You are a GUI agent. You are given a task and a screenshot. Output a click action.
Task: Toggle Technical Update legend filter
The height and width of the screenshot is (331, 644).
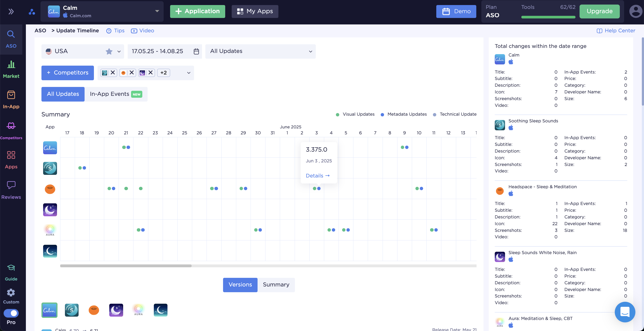tap(454, 114)
